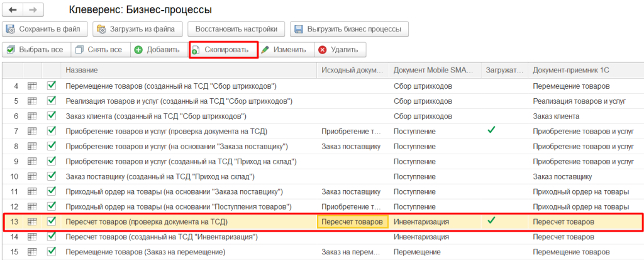Edit the selected process with Изменить
The height and width of the screenshot is (260, 644).
click(286, 50)
